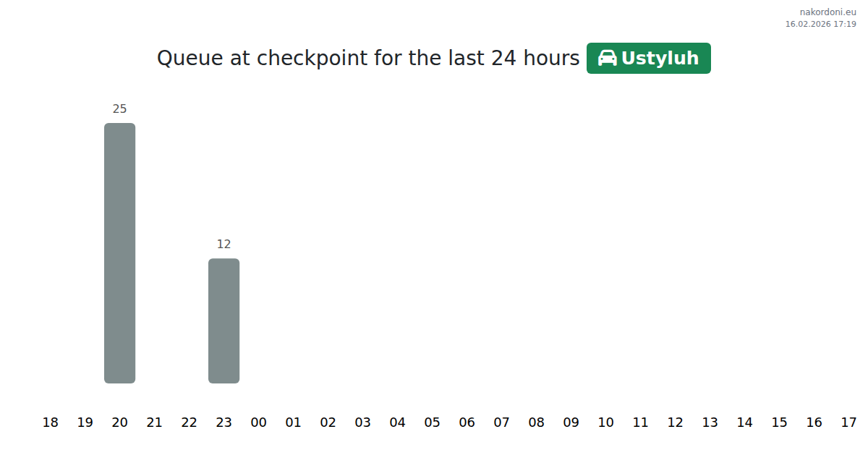Click the car icon in the Ustyluh badge
This screenshot has height=471, width=868.
[608, 58]
